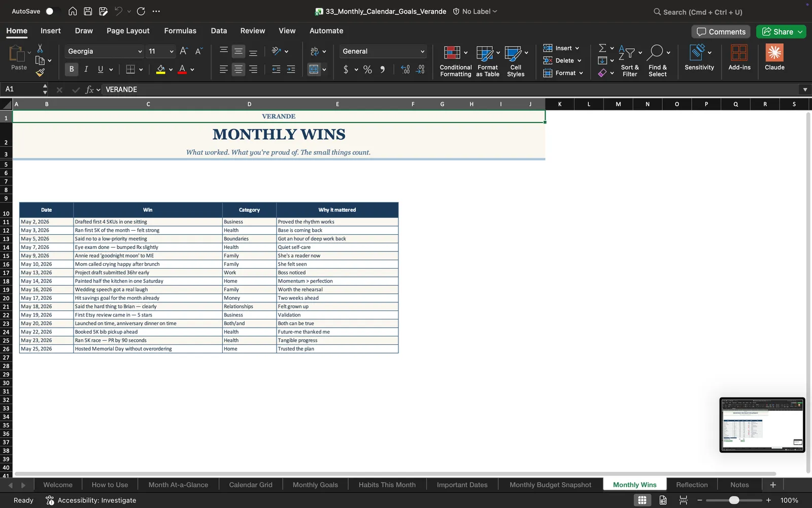Toggle middle vertical alignment
The width and height of the screenshot is (812, 508).
point(238,51)
